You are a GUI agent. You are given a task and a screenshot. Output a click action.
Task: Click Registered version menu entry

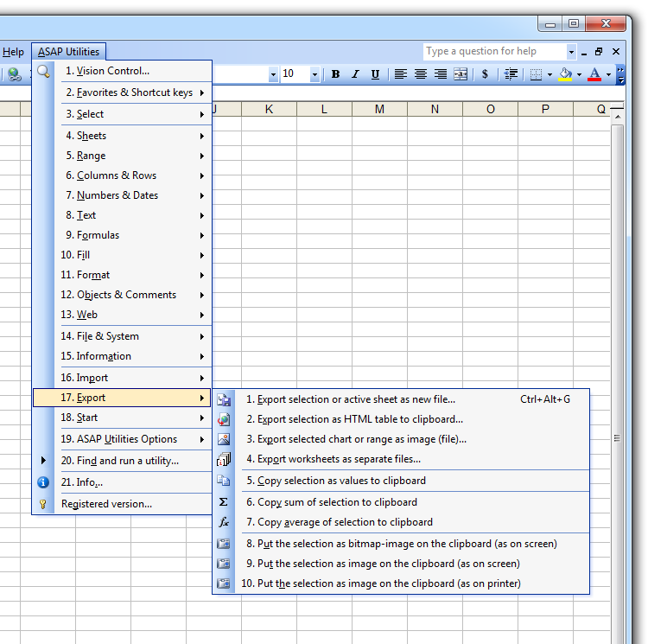(x=123, y=504)
